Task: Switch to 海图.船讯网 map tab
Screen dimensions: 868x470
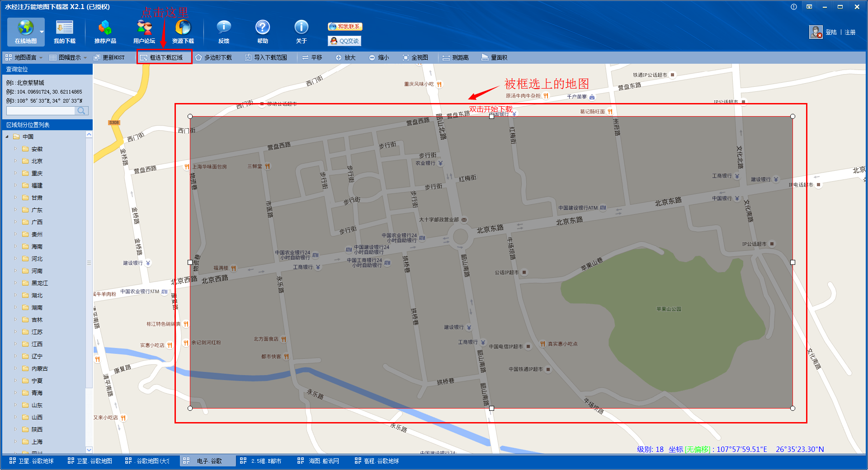Action: 319,461
